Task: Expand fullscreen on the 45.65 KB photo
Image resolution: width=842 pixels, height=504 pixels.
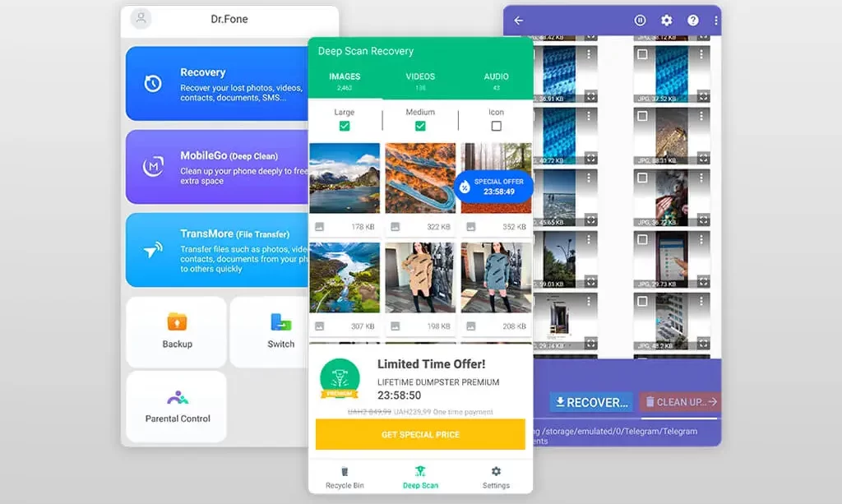Action: tap(590, 220)
